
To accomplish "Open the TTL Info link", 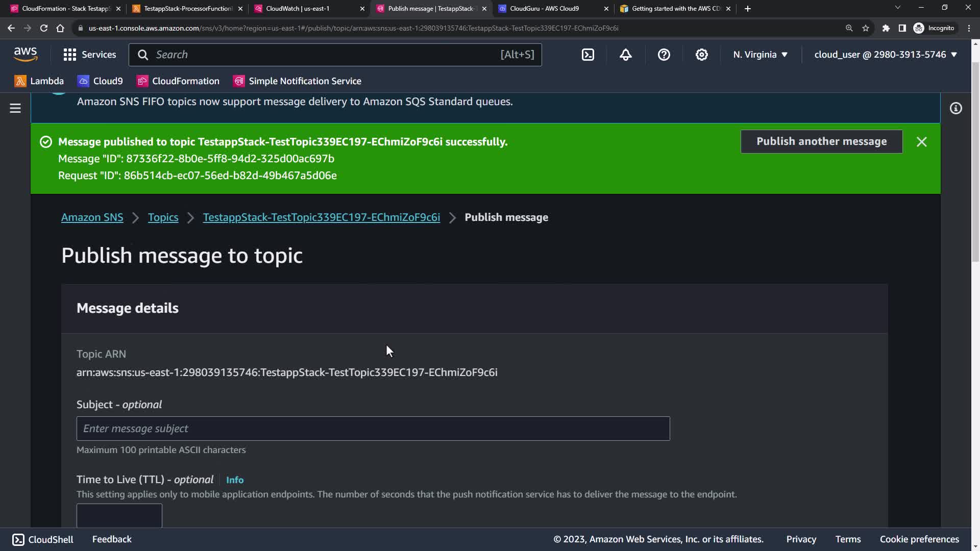I will [234, 480].
